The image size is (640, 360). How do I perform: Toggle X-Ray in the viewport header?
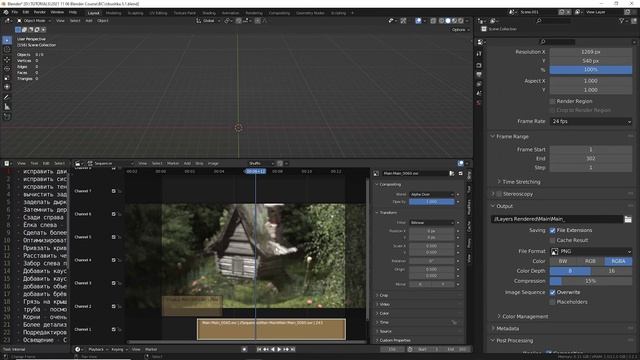[433, 20]
